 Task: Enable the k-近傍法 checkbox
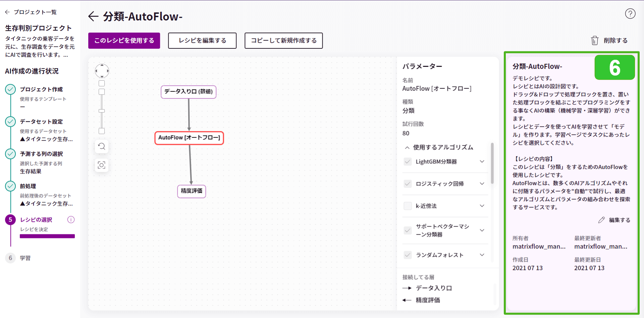coord(408,206)
